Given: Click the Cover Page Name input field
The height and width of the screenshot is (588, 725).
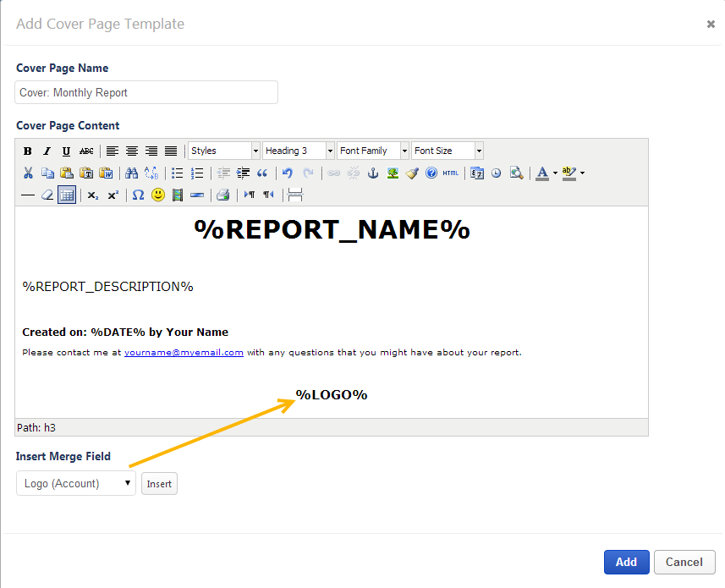Looking at the screenshot, I should 146,92.
